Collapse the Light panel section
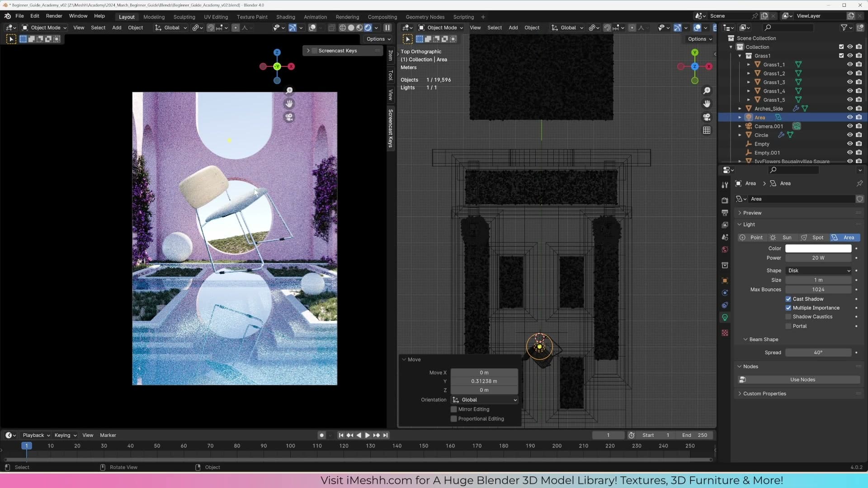The image size is (868, 488). (x=740, y=225)
